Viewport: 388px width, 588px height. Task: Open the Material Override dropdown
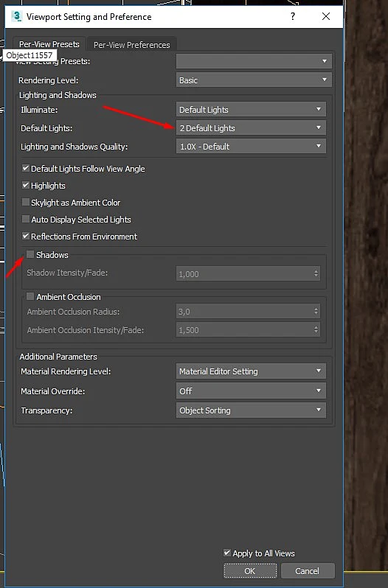pos(251,391)
